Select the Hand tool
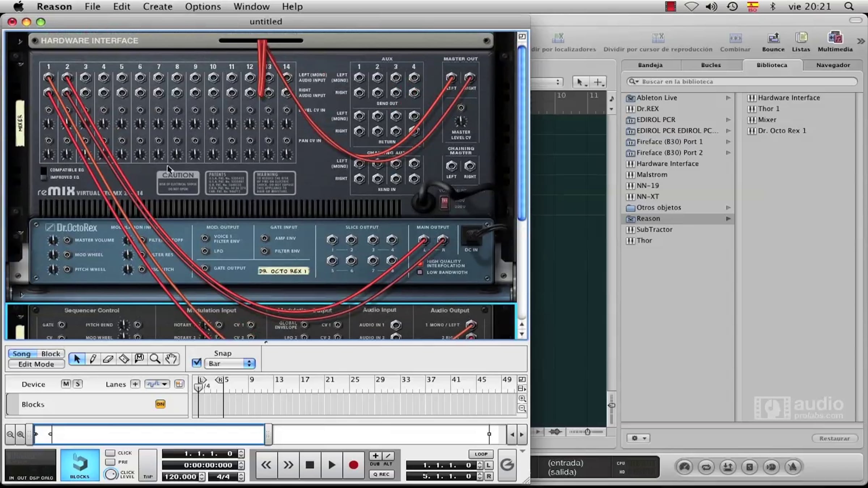This screenshot has height=488, width=868. (x=171, y=359)
